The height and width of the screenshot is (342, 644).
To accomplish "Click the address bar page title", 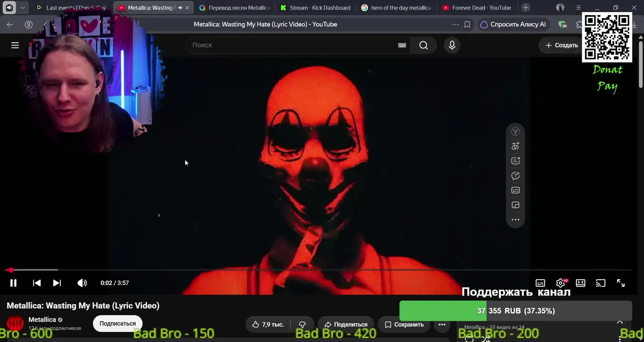I will [x=265, y=24].
